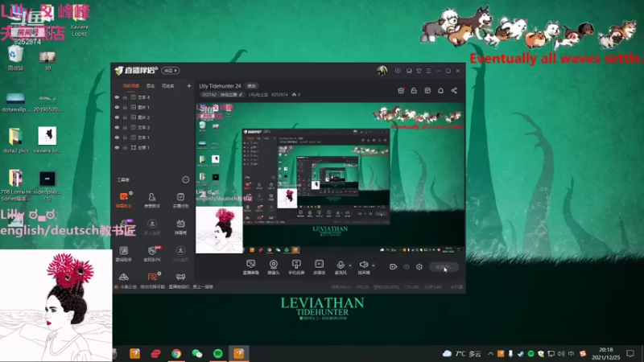Hide the 文本 3 layer
The height and width of the screenshot is (362, 644).
click(117, 127)
